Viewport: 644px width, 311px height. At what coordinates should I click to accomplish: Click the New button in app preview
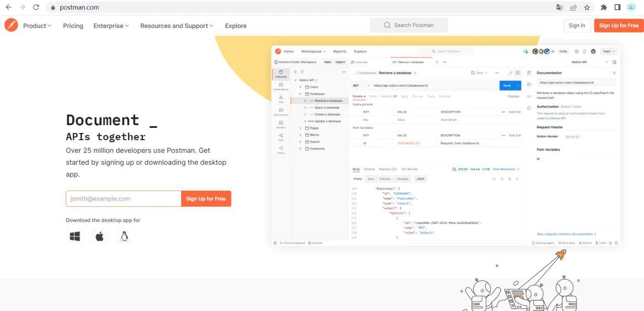point(328,62)
